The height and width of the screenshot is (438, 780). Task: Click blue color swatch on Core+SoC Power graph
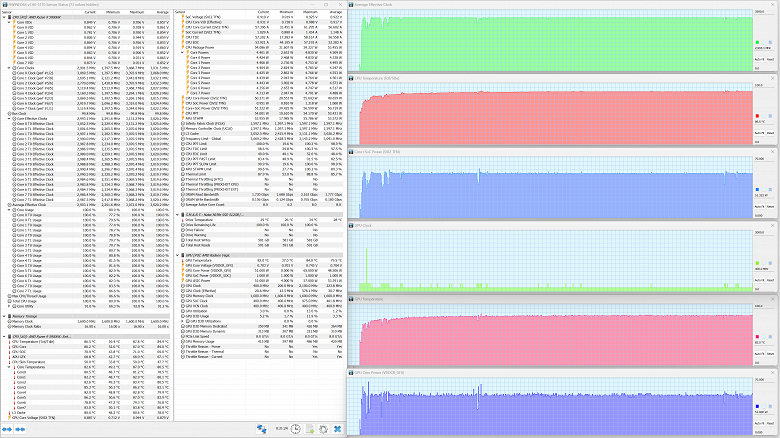(x=758, y=190)
